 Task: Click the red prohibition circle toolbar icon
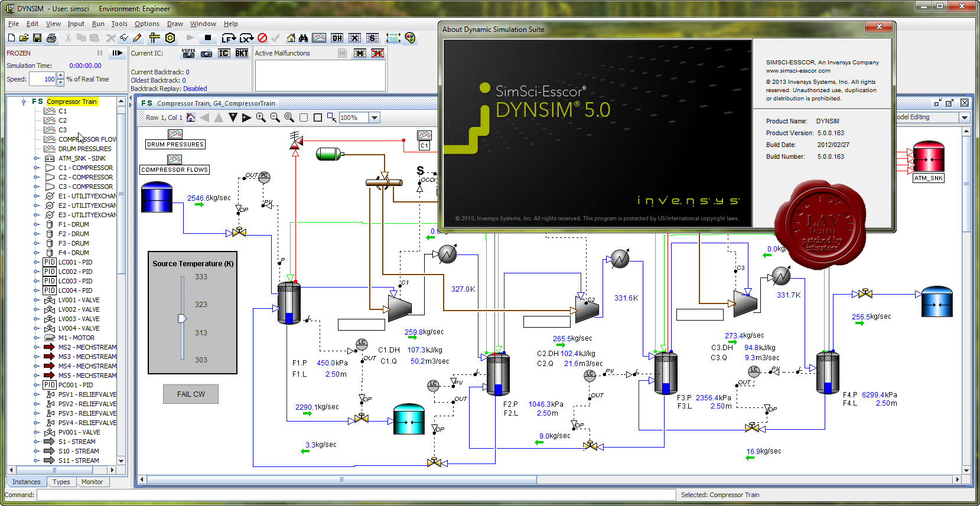pyautogui.click(x=262, y=38)
